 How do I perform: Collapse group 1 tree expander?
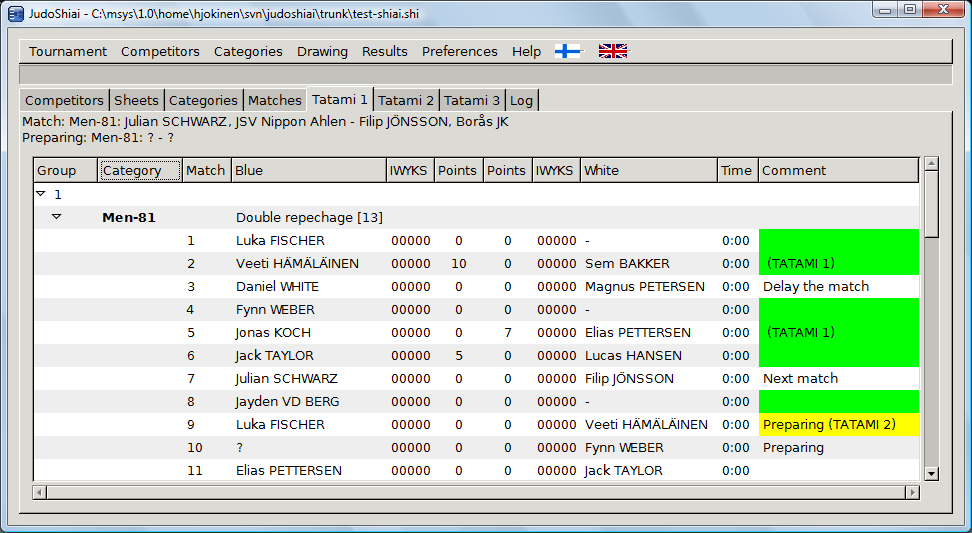[40, 194]
